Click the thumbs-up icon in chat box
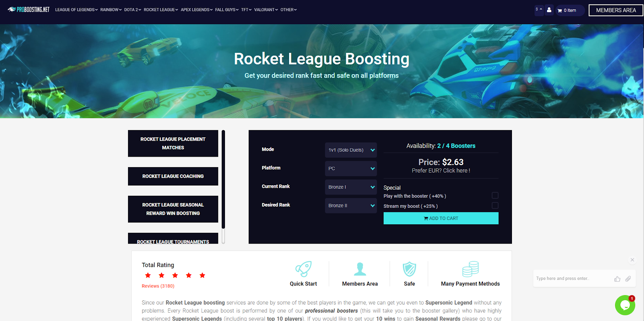Screen dimensions: 644x321 click(x=617, y=279)
